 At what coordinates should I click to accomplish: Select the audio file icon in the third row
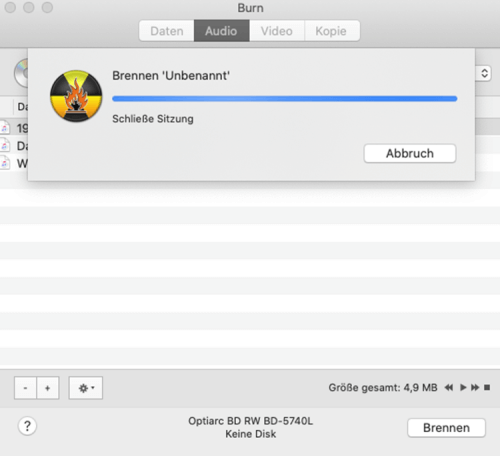tap(4, 163)
